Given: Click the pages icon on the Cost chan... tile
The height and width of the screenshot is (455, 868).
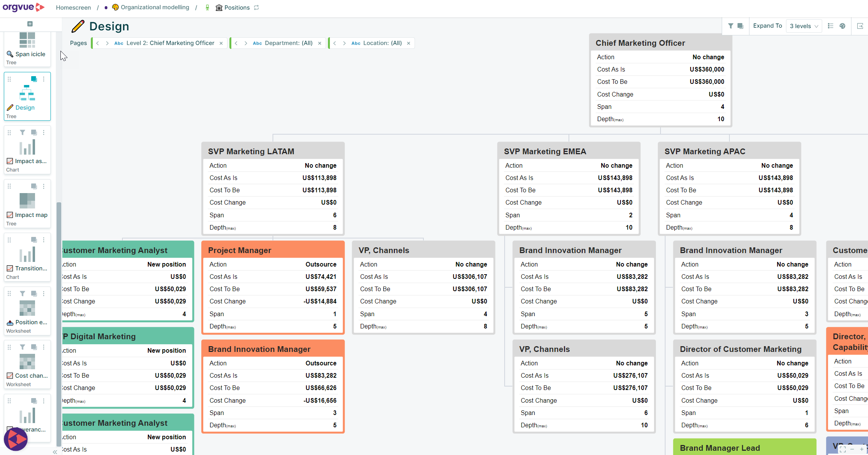Looking at the screenshot, I should point(34,347).
